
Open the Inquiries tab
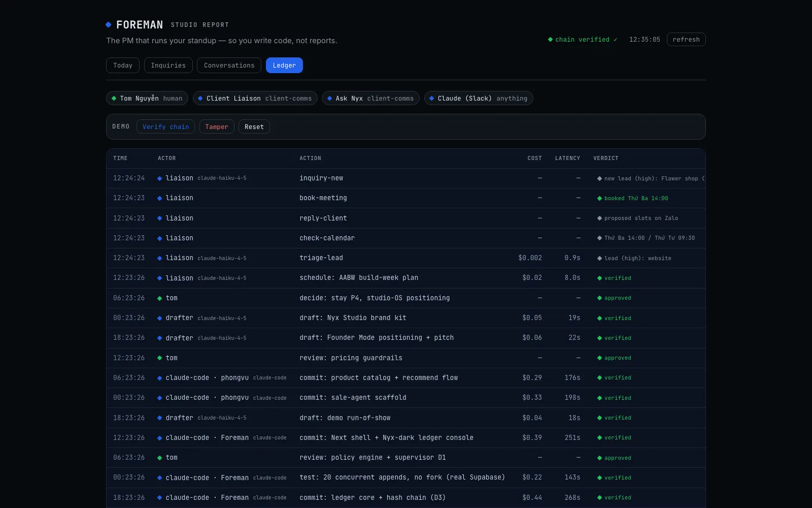168,65
